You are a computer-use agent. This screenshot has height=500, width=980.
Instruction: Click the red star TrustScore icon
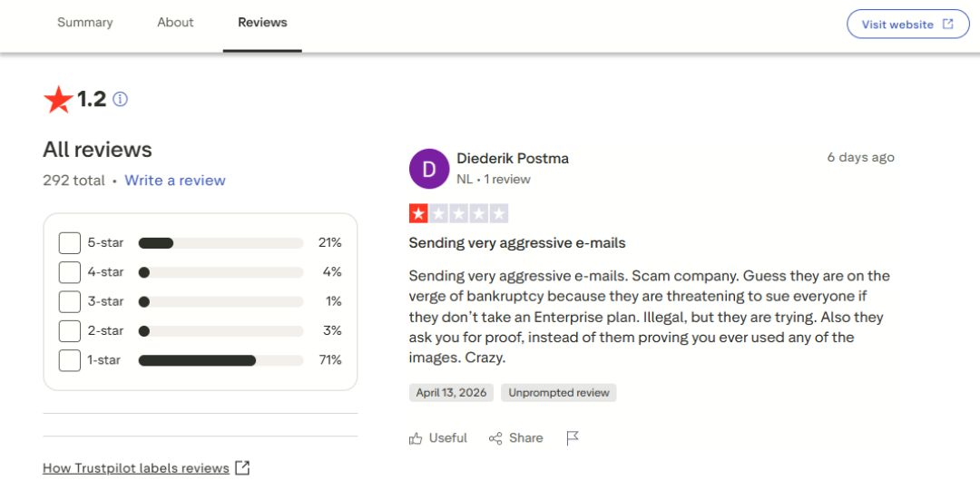pyautogui.click(x=58, y=100)
